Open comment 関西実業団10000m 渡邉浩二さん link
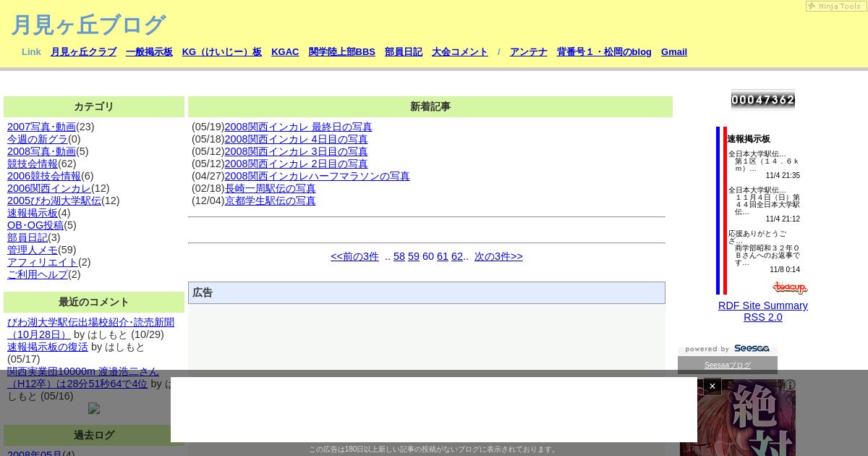Viewport: 868px width, 456px height. [82, 377]
